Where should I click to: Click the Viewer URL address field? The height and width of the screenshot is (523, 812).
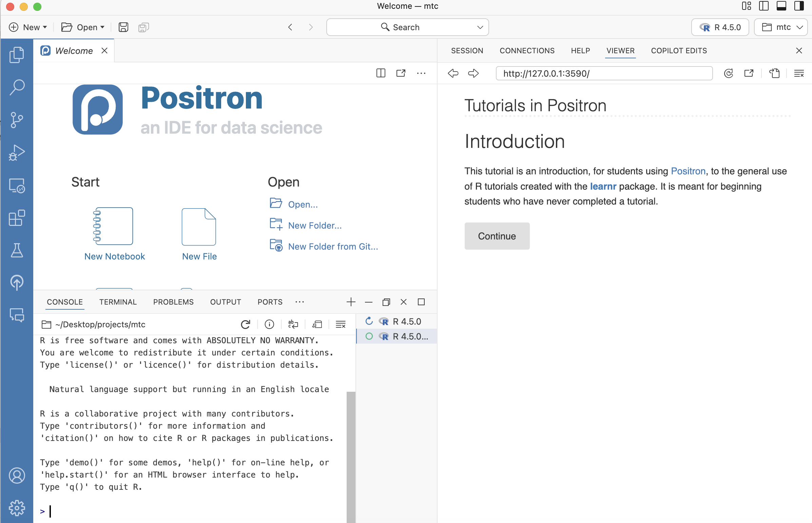coord(604,73)
